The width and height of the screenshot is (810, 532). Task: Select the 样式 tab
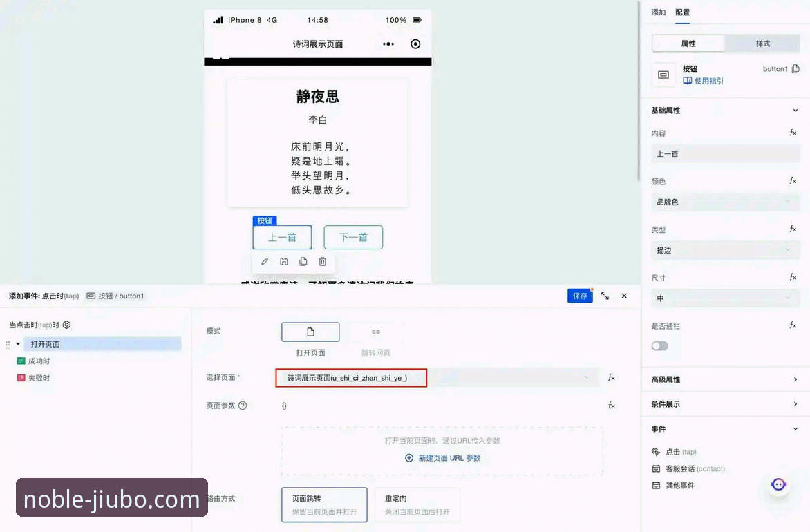click(762, 44)
